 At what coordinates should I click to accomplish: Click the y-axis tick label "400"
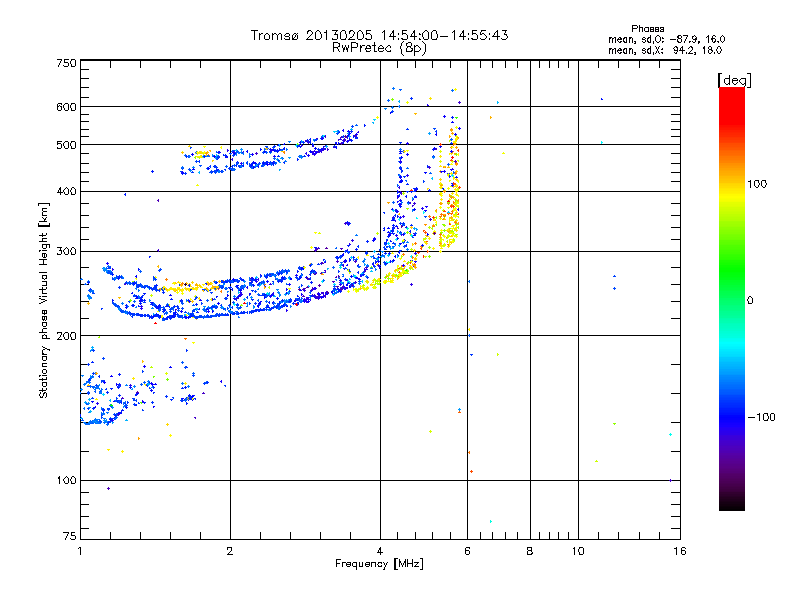[x=67, y=191]
